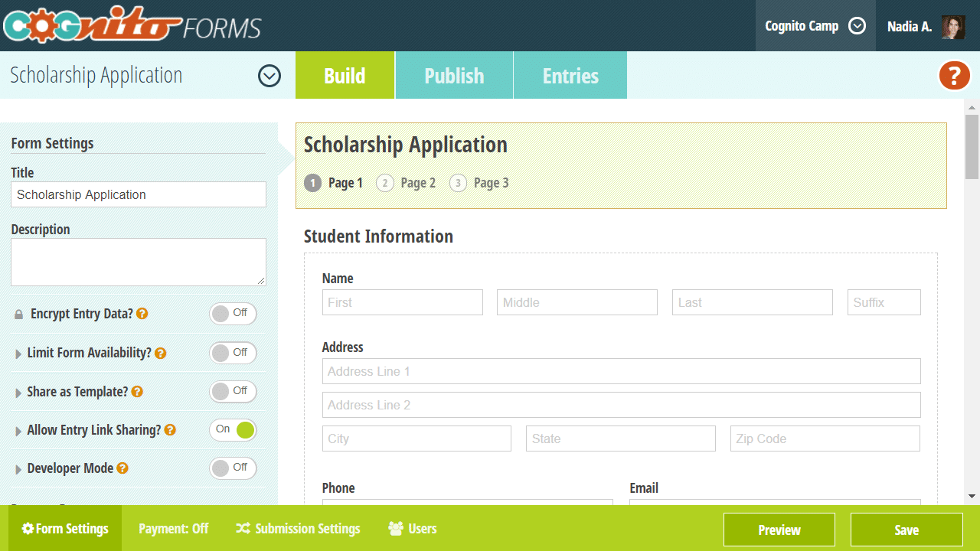Click the help icon beside Share as Template

click(x=137, y=392)
